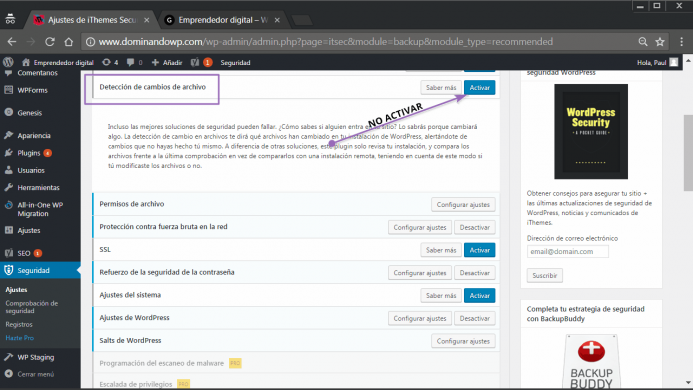
Task: Click the address bar URL
Action: pos(325,42)
